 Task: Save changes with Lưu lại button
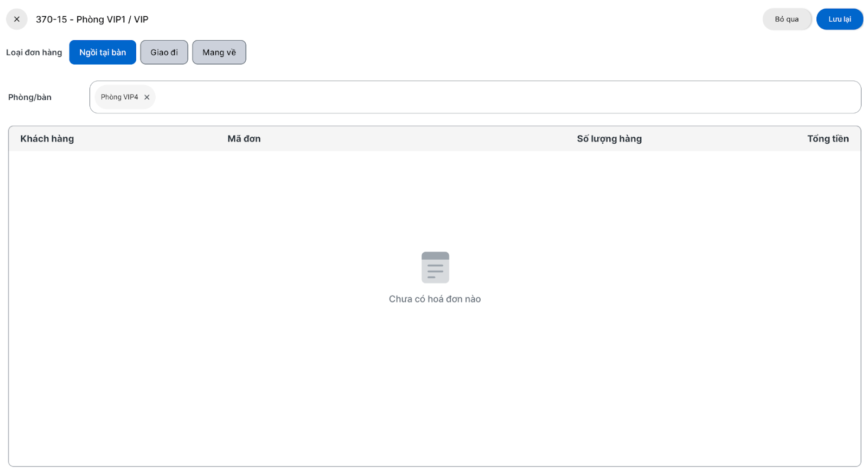pyautogui.click(x=839, y=20)
